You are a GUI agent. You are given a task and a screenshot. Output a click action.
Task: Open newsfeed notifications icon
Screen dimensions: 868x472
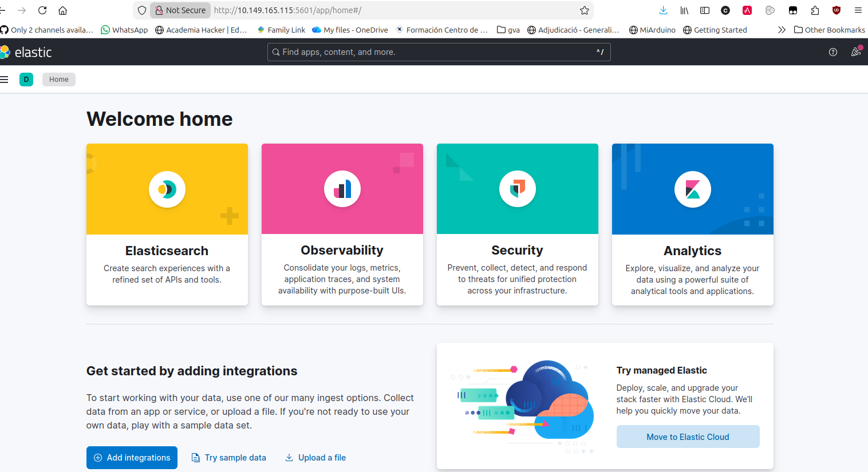pyautogui.click(x=856, y=52)
